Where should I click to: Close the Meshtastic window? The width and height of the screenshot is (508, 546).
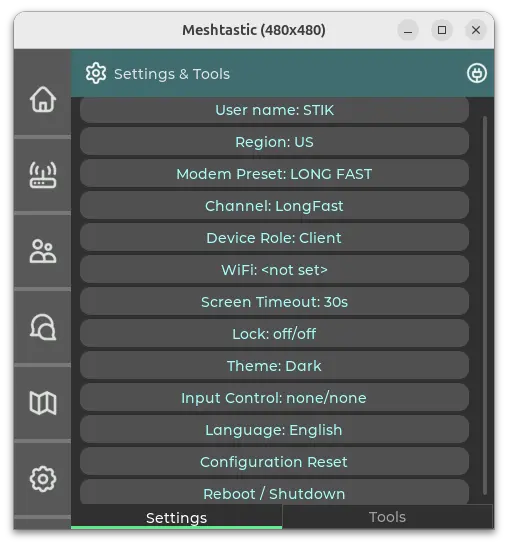[476, 30]
